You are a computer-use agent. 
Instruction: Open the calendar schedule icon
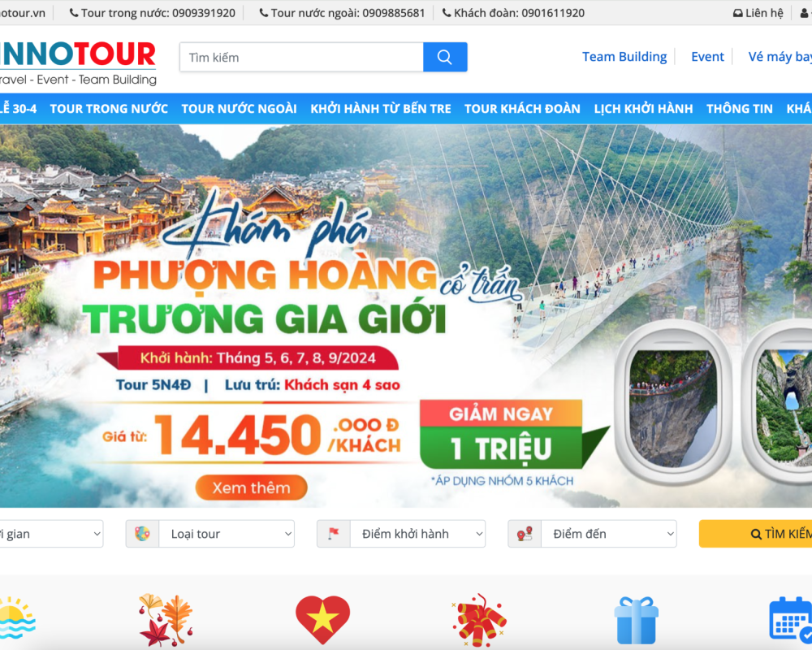[x=791, y=620]
